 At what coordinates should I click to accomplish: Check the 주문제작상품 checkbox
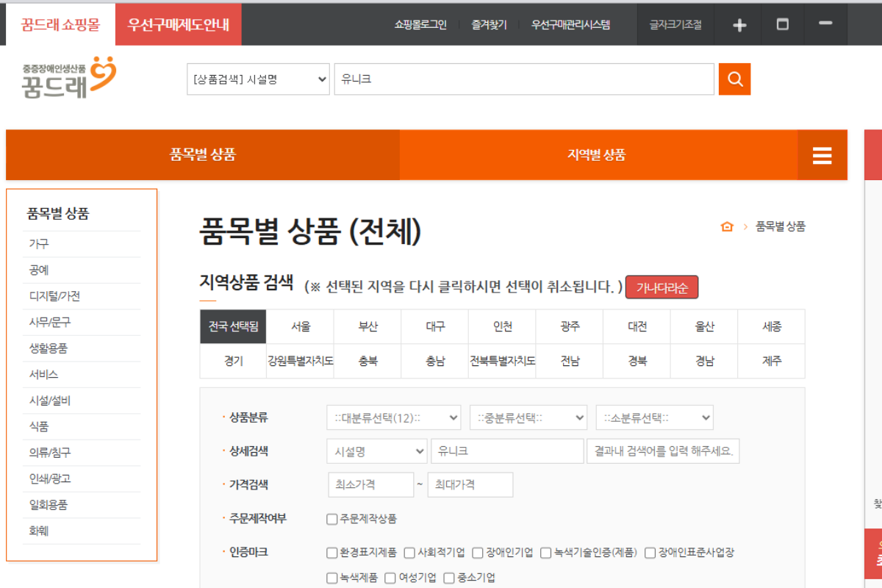[x=332, y=519]
